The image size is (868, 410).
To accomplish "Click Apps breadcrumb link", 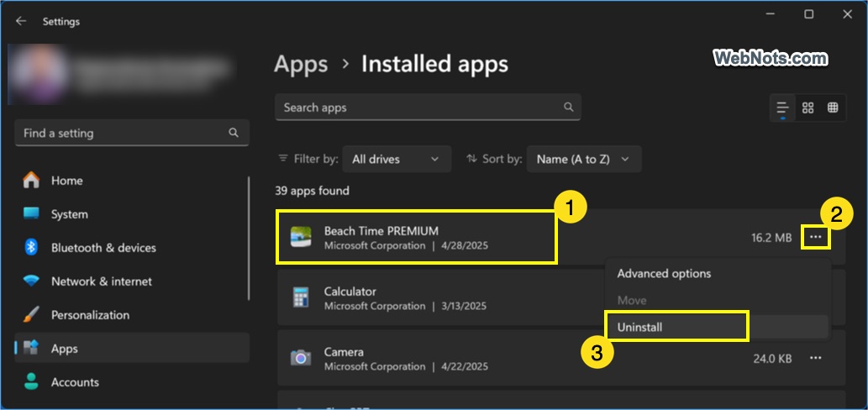I will [x=301, y=64].
